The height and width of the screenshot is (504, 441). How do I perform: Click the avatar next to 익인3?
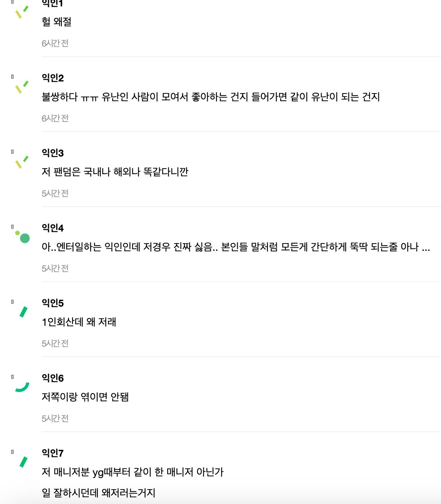point(22,161)
